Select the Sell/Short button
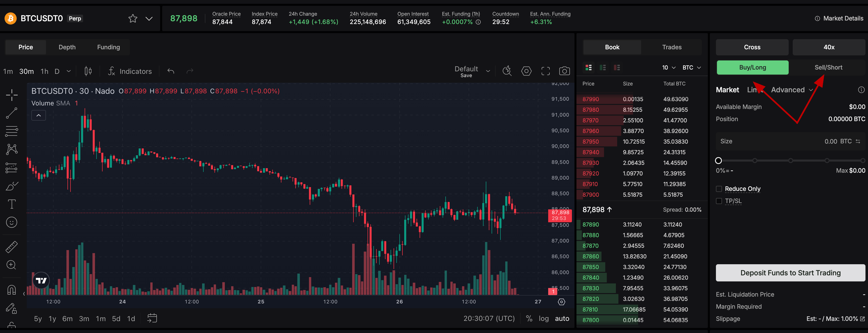 [828, 68]
